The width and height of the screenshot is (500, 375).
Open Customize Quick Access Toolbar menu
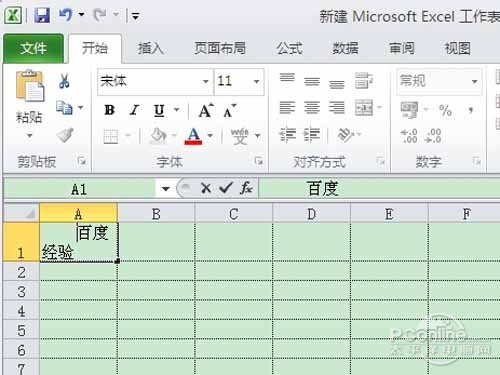pos(135,16)
